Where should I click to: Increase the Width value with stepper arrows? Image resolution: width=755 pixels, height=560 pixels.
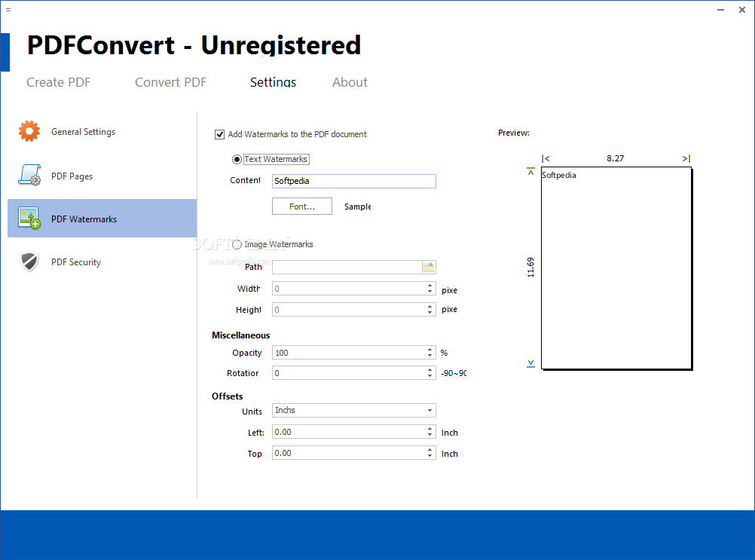tap(429, 285)
